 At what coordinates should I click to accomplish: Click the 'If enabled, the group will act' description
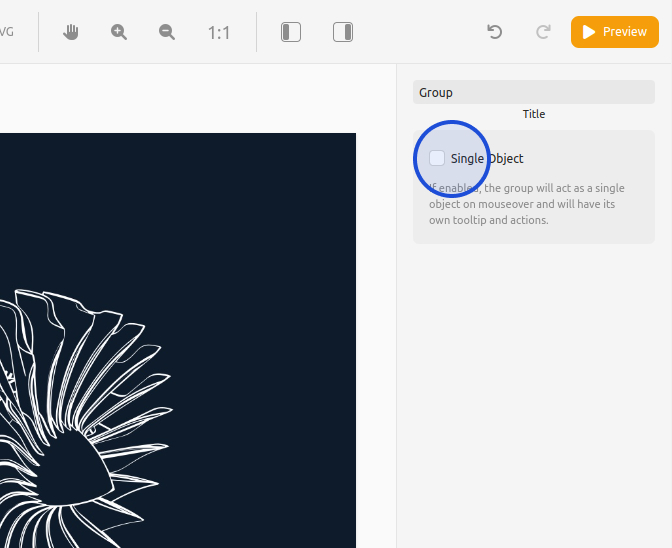click(x=526, y=204)
